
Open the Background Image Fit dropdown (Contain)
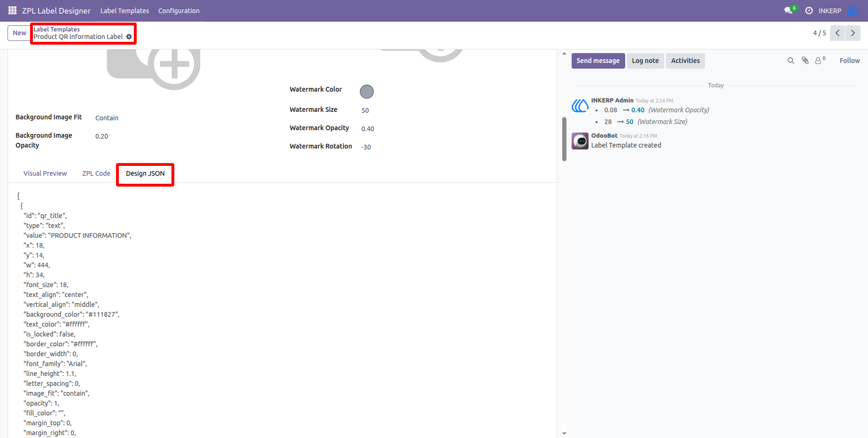[x=107, y=118]
